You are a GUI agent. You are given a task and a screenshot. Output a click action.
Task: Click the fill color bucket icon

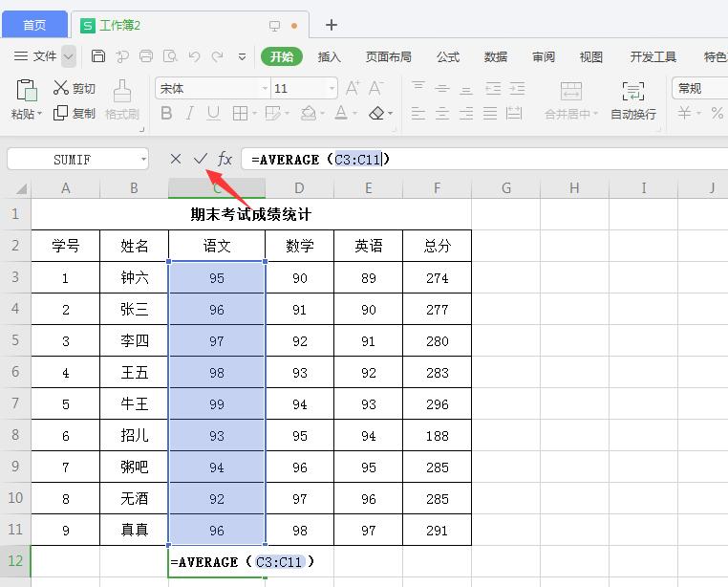309,113
